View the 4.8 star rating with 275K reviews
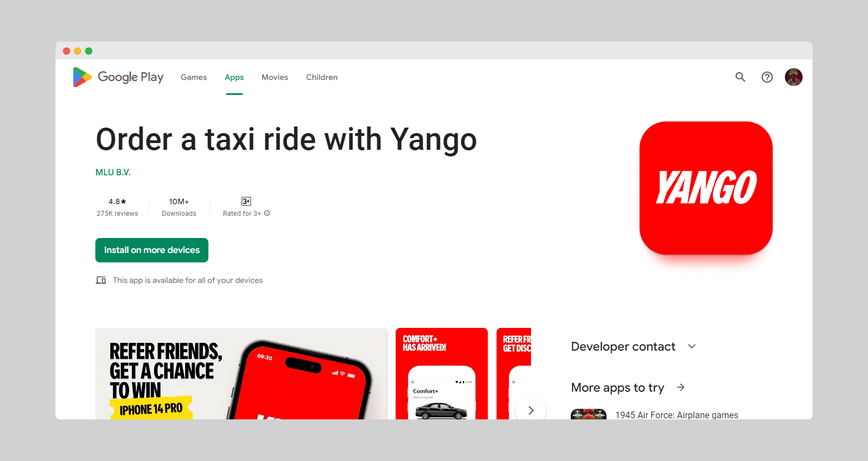This screenshot has width=868, height=461. 118,207
